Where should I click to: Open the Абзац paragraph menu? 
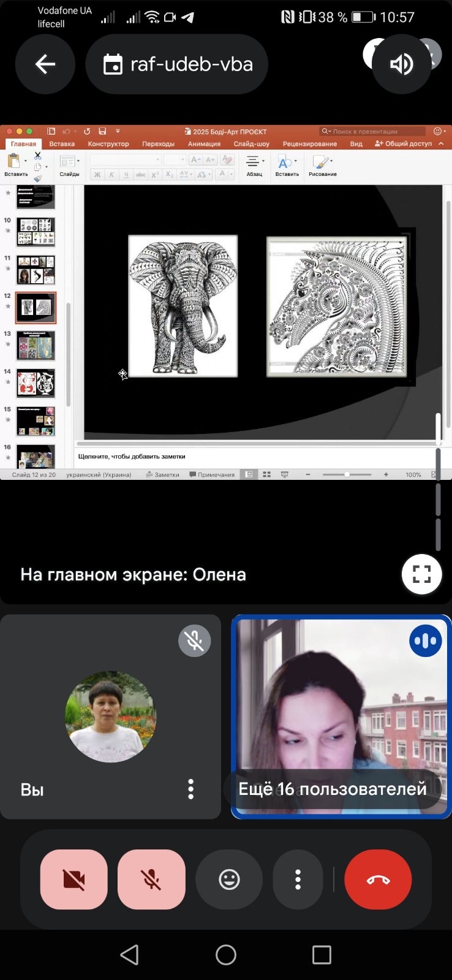pos(255,164)
